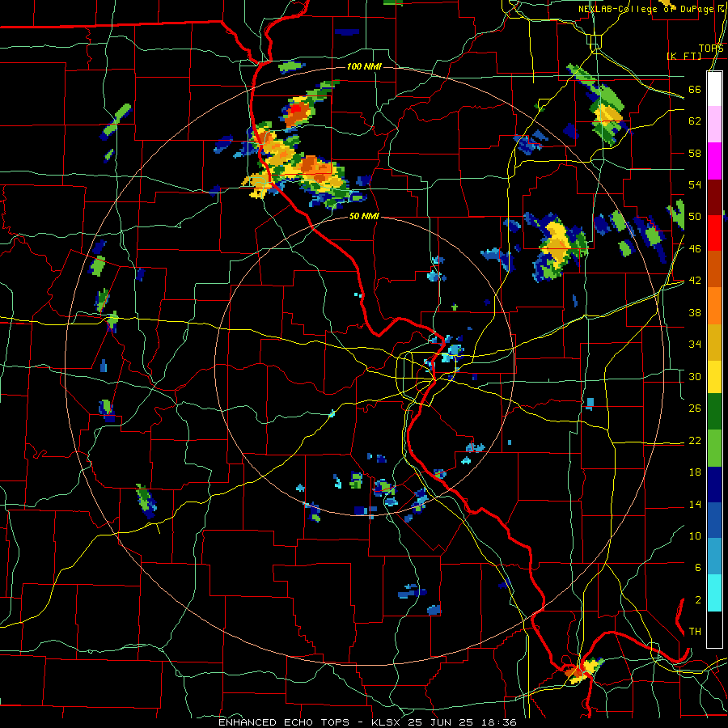This screenshot has height=728, width=728.
Task: Click the '2' value on the scale
Action: point(698,600)
